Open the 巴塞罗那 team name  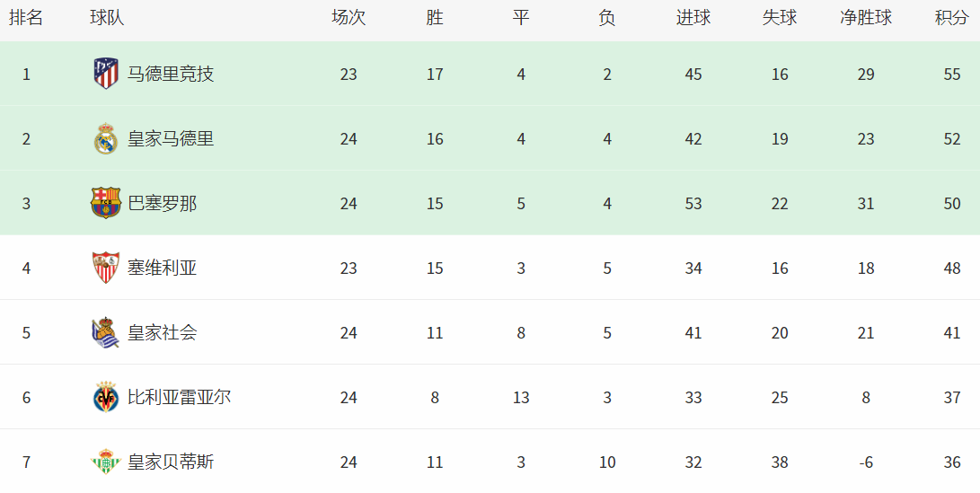coord(163,204)
